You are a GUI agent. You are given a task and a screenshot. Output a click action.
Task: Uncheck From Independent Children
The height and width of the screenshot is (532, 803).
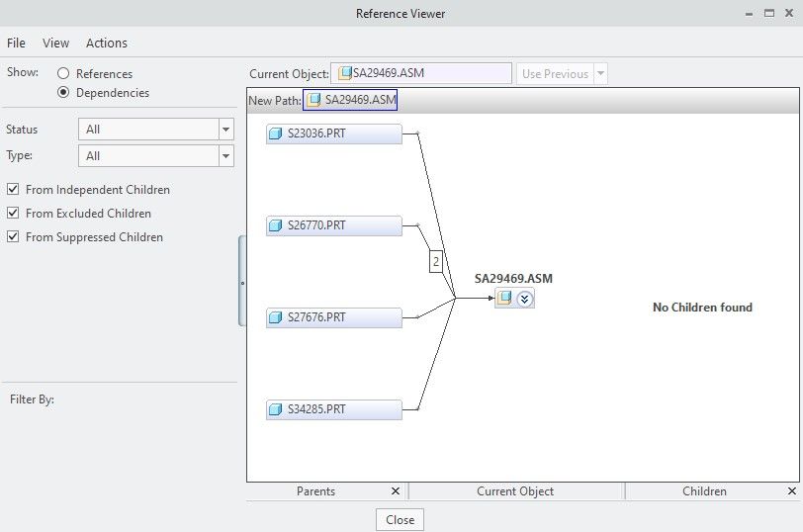click(x=13, y=190)
